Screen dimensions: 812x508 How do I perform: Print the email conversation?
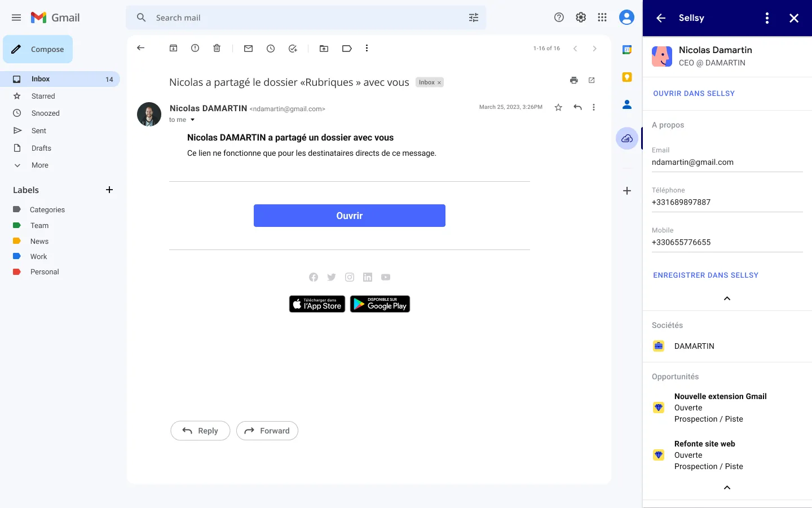tap(574, 80)
